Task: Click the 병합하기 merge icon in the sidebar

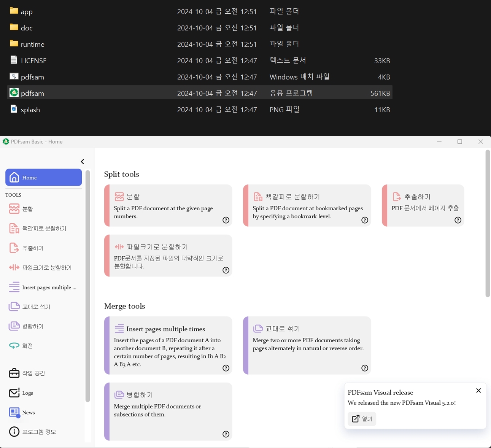Action: click(x=14, y=326)
